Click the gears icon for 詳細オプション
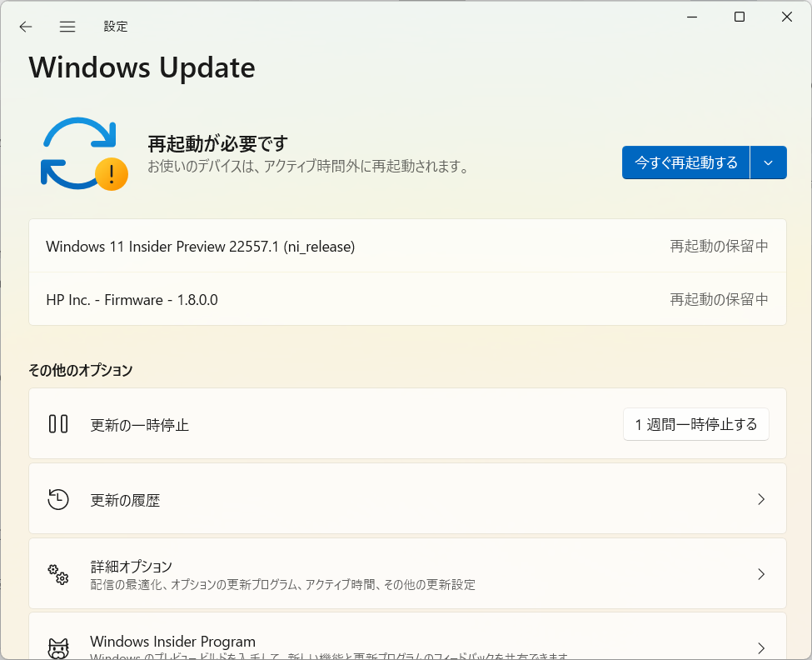 (x=58, y=574)
